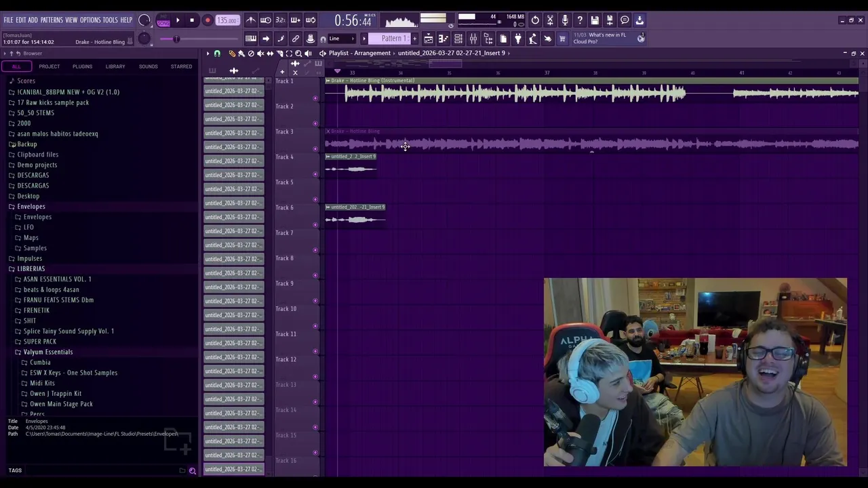868x488 pixels.
Task: Open the Pattern 1 selector
Action: (x=389, y=39)
